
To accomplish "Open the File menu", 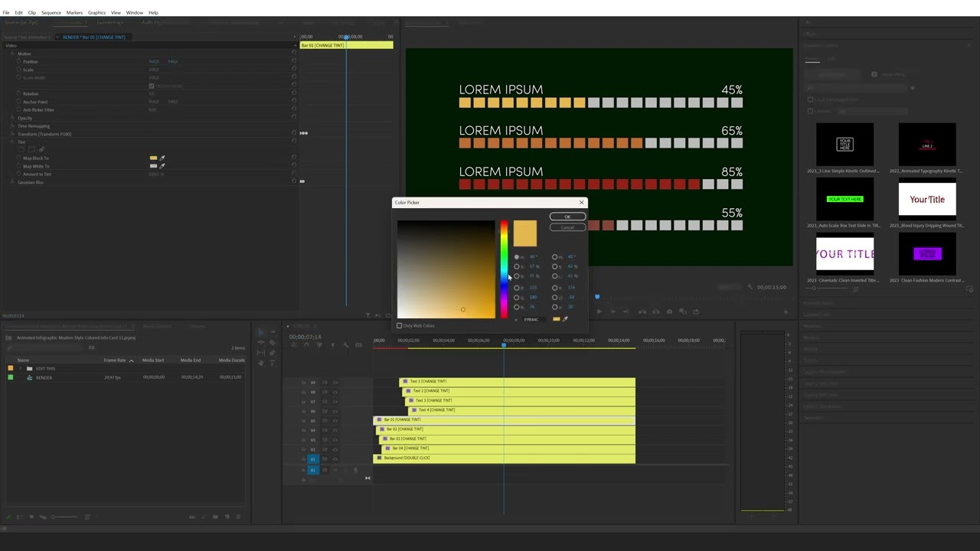I will (6, 12).
